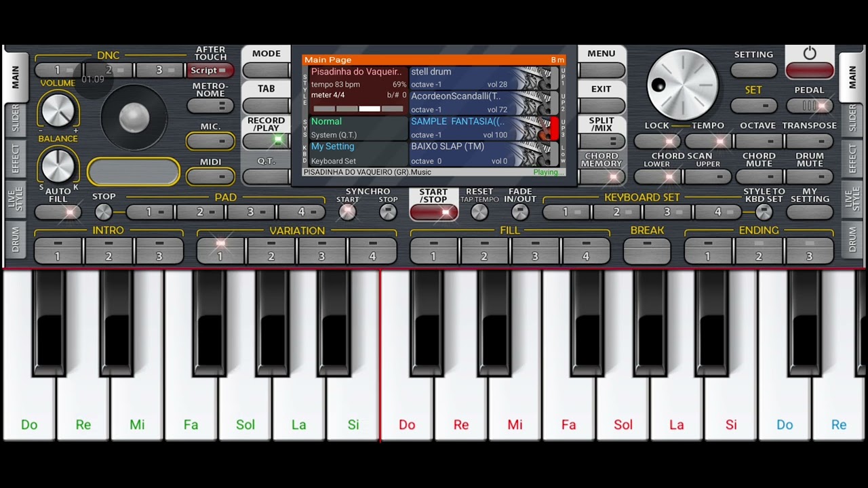Click the Synchro Stop round button
868x488 pixels.
tap(388, 212)
